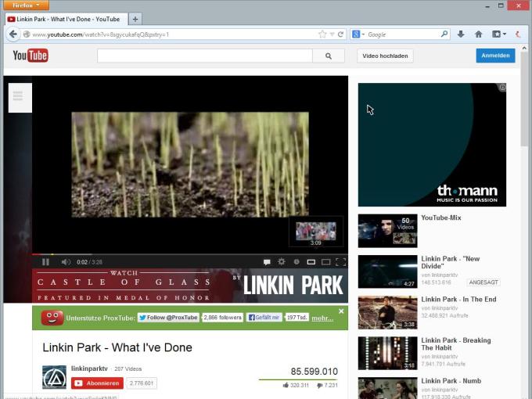Image resolution: width=532 pixels, height=399 pixels.
Task: Click the YouTube logo
Action: click(x=31, y=56)
